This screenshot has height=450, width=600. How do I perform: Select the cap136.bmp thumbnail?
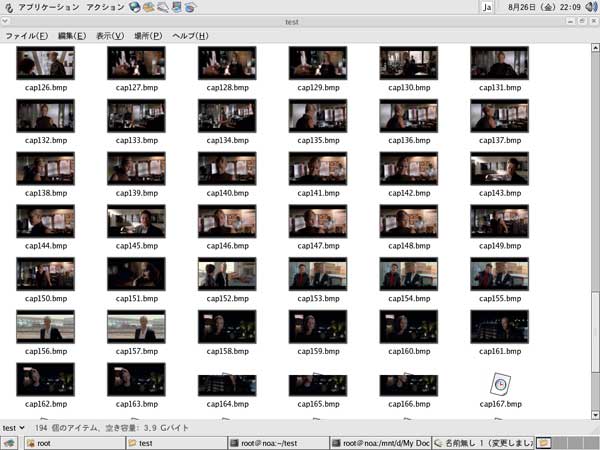tap(409, 116)
